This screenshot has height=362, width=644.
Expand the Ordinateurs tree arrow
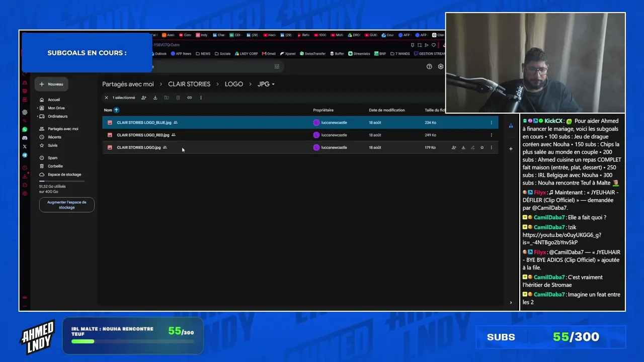tap(37, 116)
